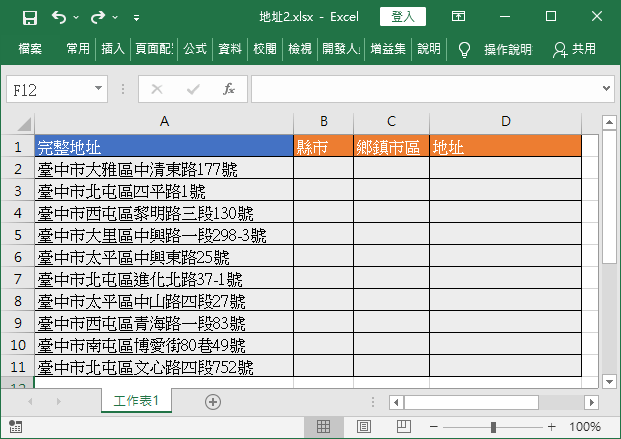Click the 操作說明 search box
This screenshot has height=439, width=621.
click(508, 50)
